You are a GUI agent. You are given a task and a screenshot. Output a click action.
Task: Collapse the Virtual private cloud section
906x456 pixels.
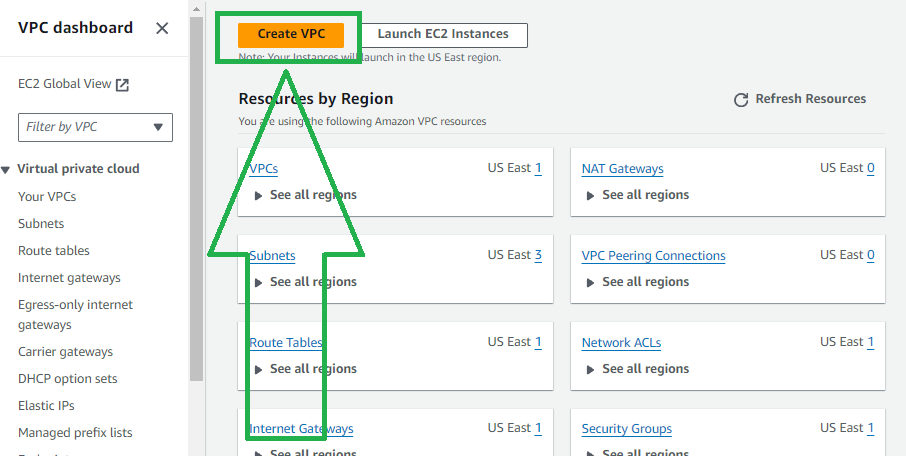(5, 170)
